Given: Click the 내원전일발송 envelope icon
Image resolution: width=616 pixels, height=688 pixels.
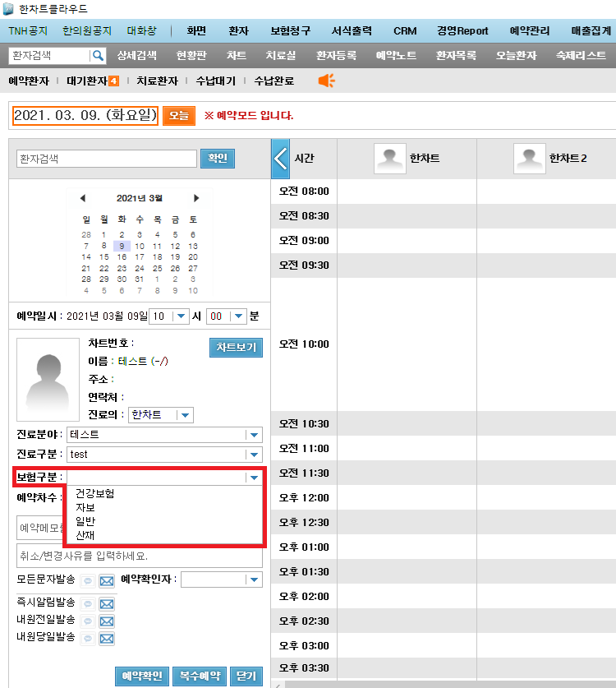Looking at the screenshot, I should click(107, 621).
